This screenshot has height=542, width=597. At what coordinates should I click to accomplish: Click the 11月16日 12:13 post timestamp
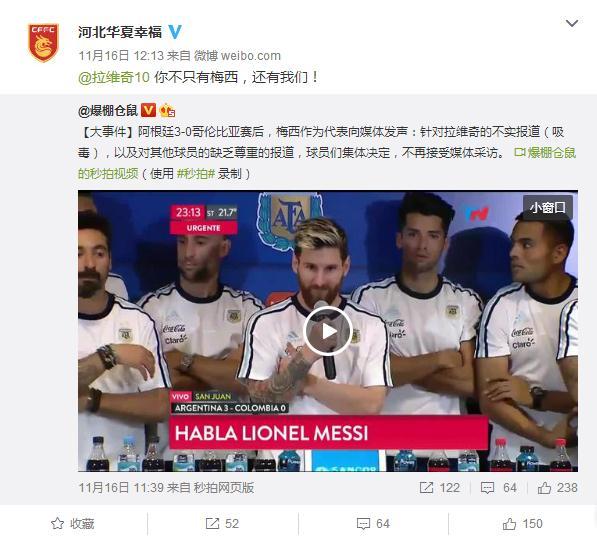[121, 56]
